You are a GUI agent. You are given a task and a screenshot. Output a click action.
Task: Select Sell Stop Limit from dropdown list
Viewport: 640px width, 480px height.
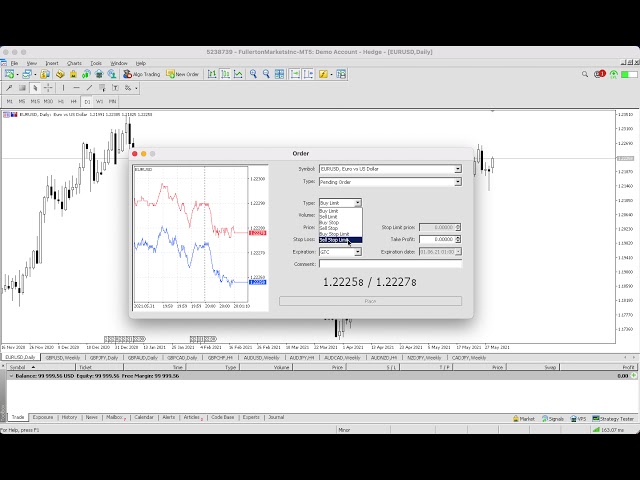[340, 240]
